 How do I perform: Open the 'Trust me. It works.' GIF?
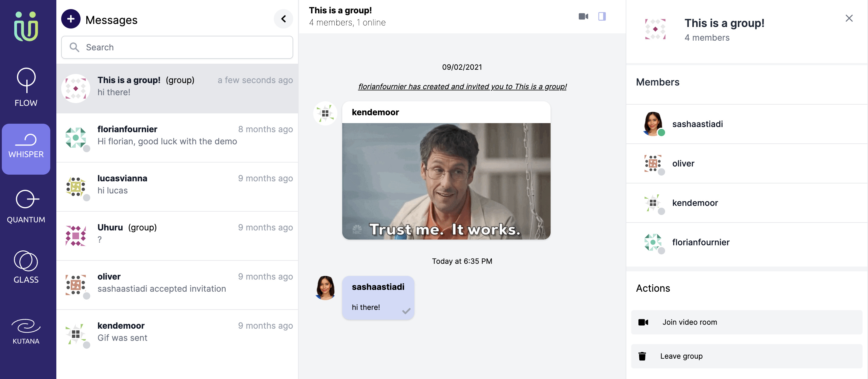[x=446, y=181]
